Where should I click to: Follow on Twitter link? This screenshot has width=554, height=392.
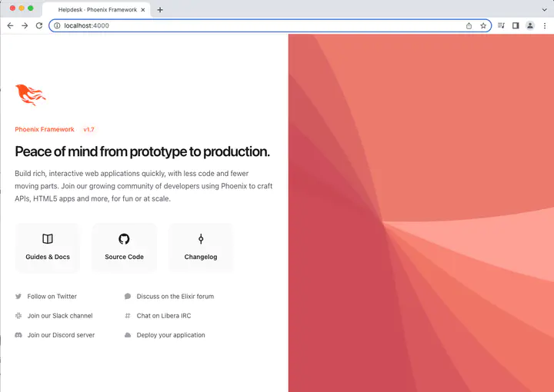[x=52, y=297]
